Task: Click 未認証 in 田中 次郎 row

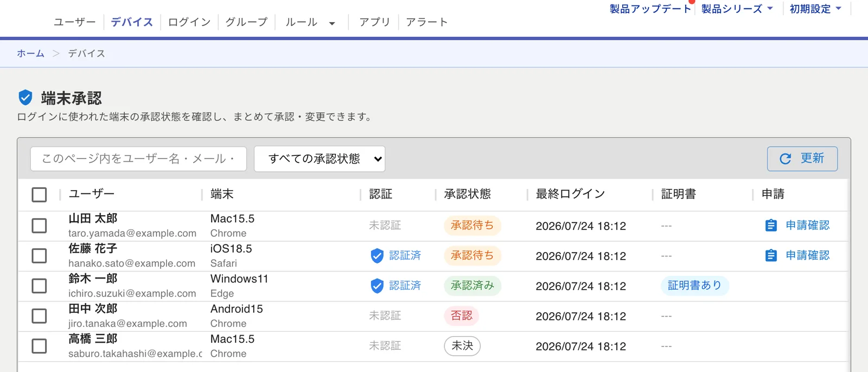Action: 385,316
